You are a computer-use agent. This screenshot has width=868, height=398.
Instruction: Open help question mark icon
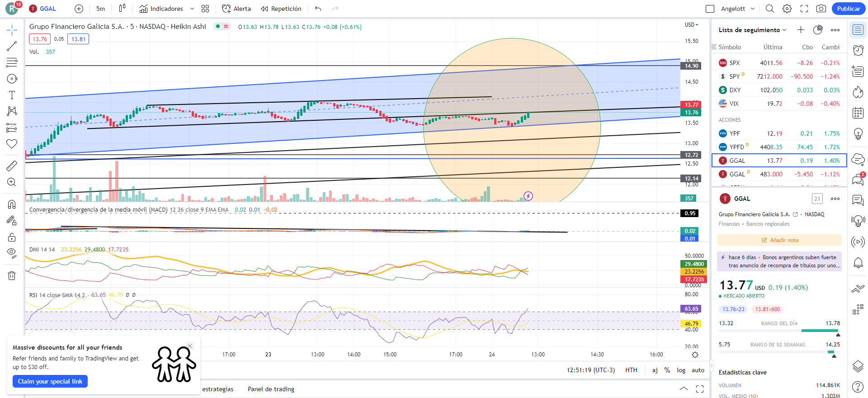click(x=858, y=387)
